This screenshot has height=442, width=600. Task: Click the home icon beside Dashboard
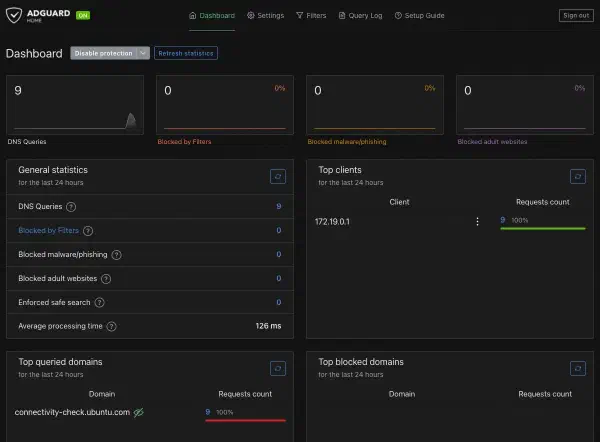tap(192, 15)
